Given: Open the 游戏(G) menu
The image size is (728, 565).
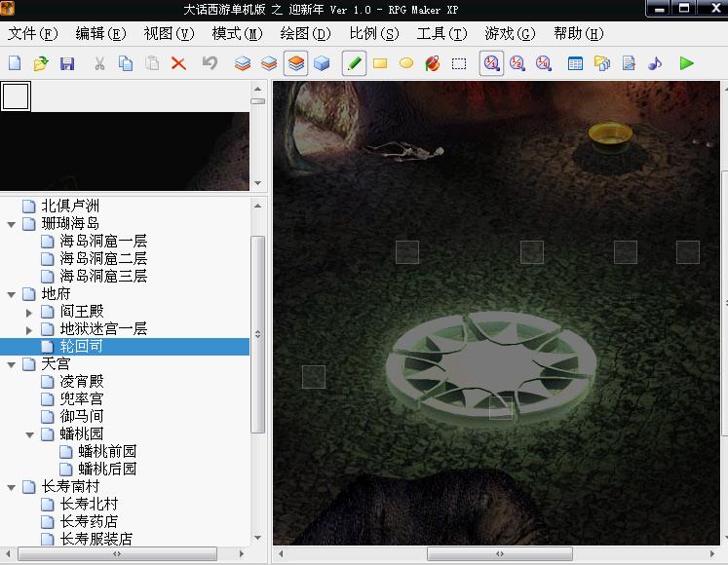Looking at the screenshot, I should pyautogui.click(x=511, y=33).
